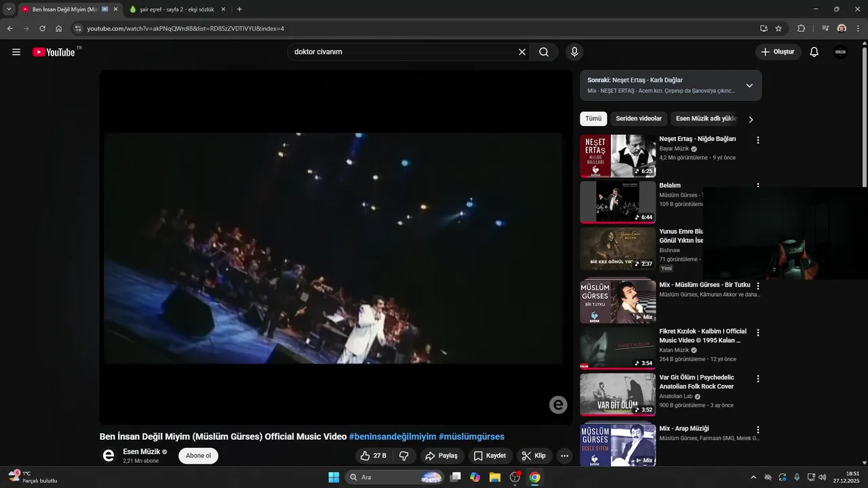The width and height of the screenshot is (868, 488).
Task: Install the app via address bar icon
Action: [764, 28]
